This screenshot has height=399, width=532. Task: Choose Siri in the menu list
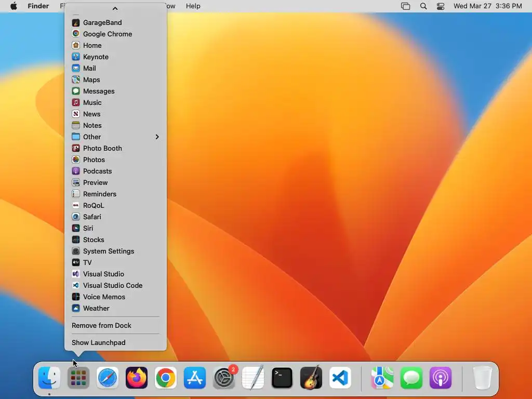click(x=115, y=228)
